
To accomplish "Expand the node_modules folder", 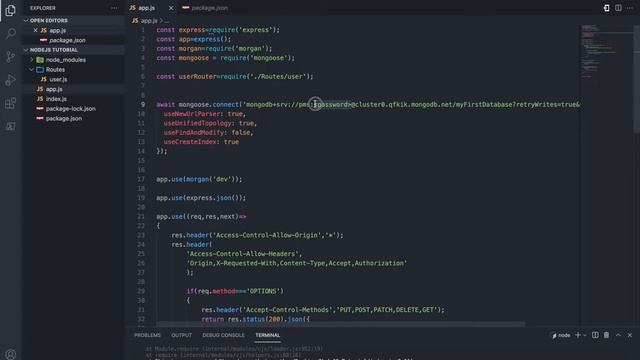I will (66, 60).
